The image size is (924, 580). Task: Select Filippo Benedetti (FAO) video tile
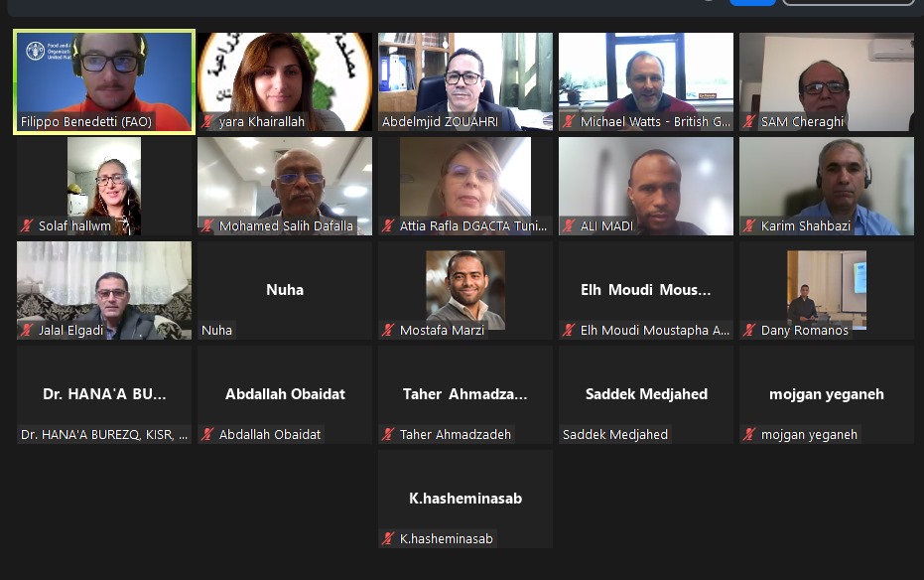[104, 81]
